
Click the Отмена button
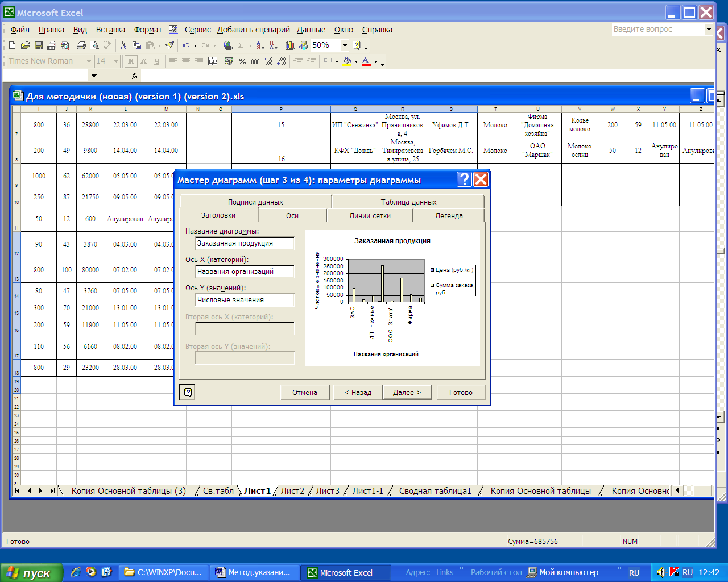click(305, 392)
